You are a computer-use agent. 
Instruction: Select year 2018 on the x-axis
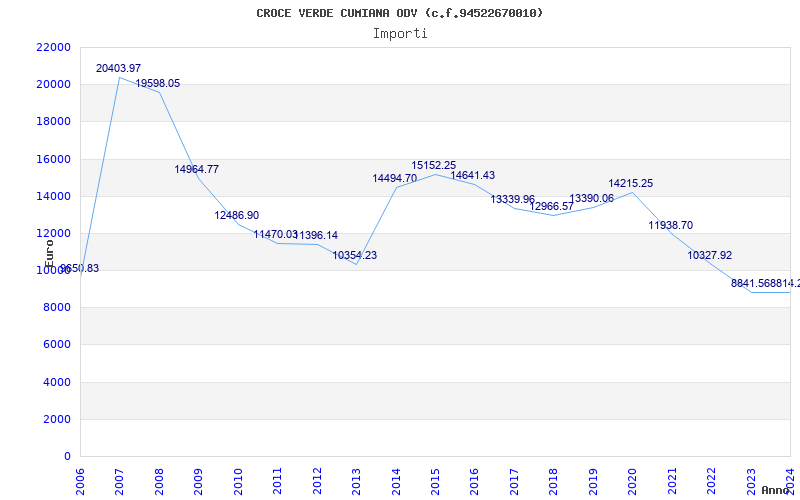(x=554, y=481)
